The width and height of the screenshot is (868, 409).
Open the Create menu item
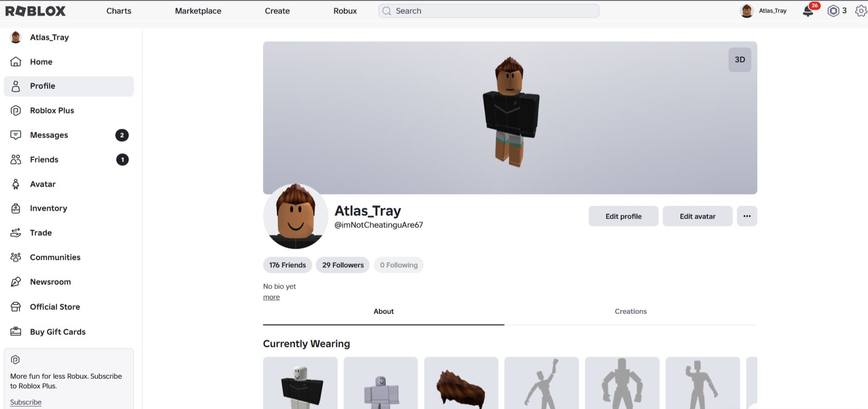[277, 11]
